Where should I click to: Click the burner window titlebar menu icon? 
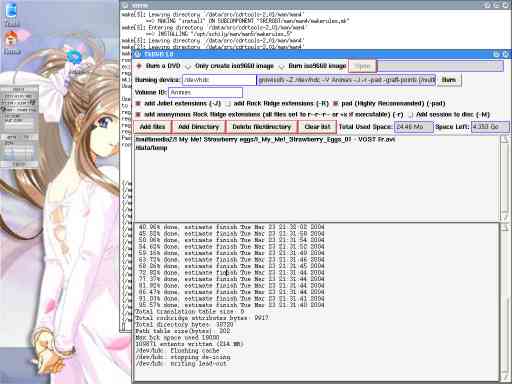point(138,54)
